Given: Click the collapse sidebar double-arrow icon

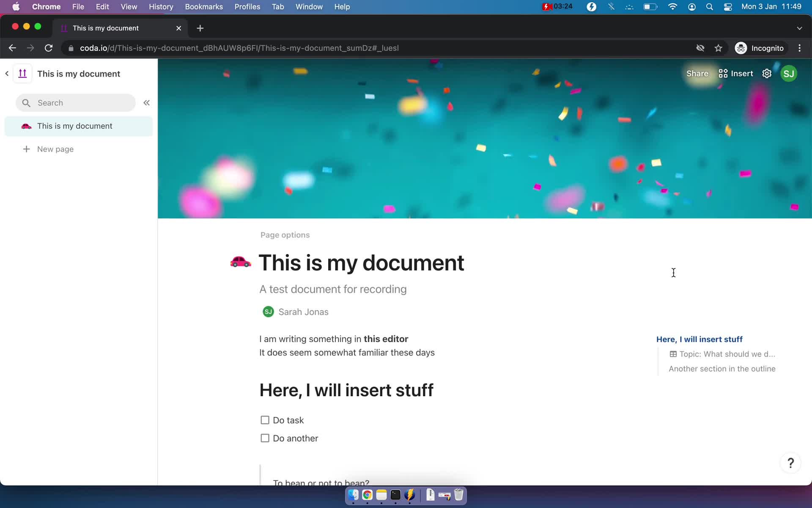Looking at the screenshot, I should click(x=147, y=102).
